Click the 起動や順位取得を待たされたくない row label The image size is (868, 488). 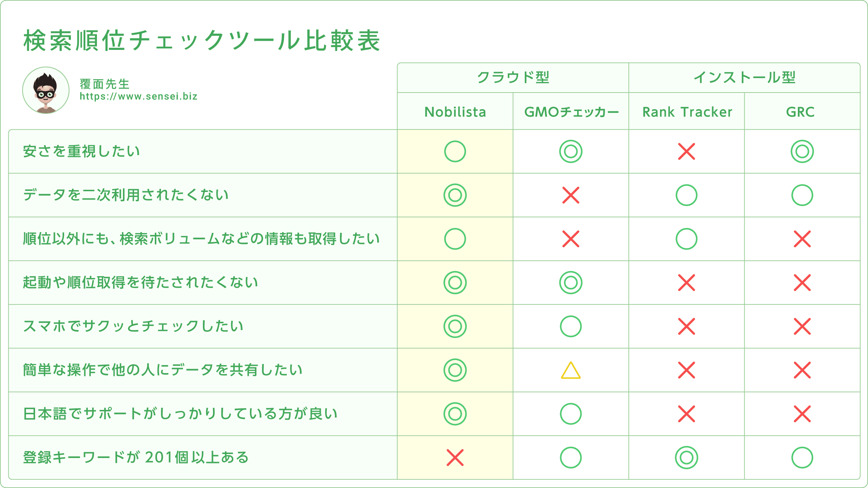click(140, 282)
